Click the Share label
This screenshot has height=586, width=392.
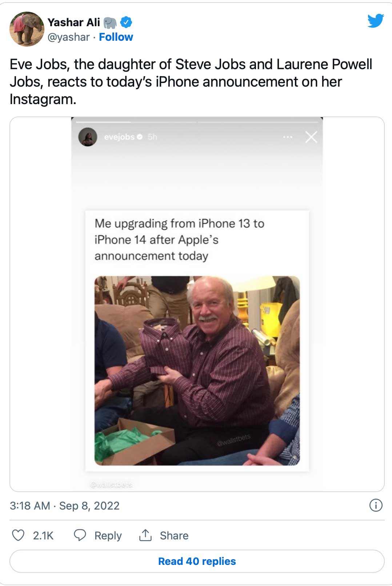174,536
